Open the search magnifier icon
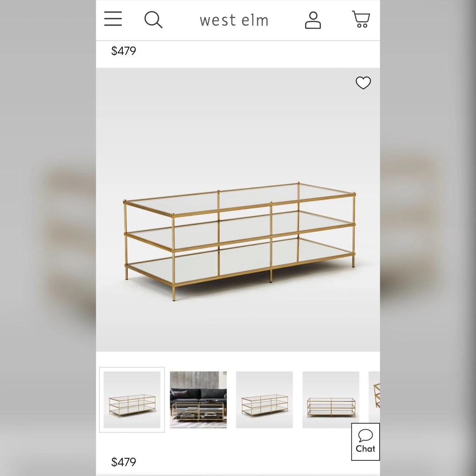Image resolution: width=476 pixels, height=476 pixels. pyautogui.click(x=153, y=20)
